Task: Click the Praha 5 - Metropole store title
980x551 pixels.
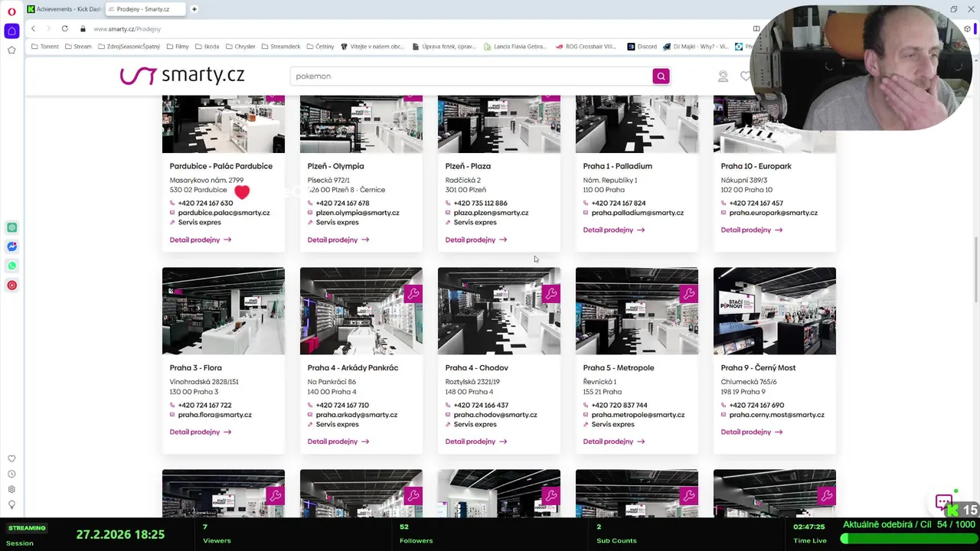Action: click(x=618, y=368)
